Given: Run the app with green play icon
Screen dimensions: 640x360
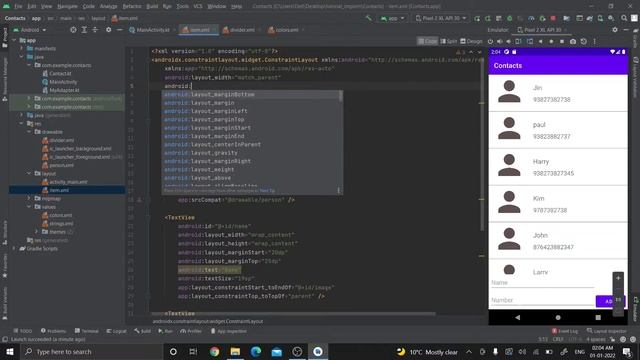Looking at the screenshot, I should [477, 18].
